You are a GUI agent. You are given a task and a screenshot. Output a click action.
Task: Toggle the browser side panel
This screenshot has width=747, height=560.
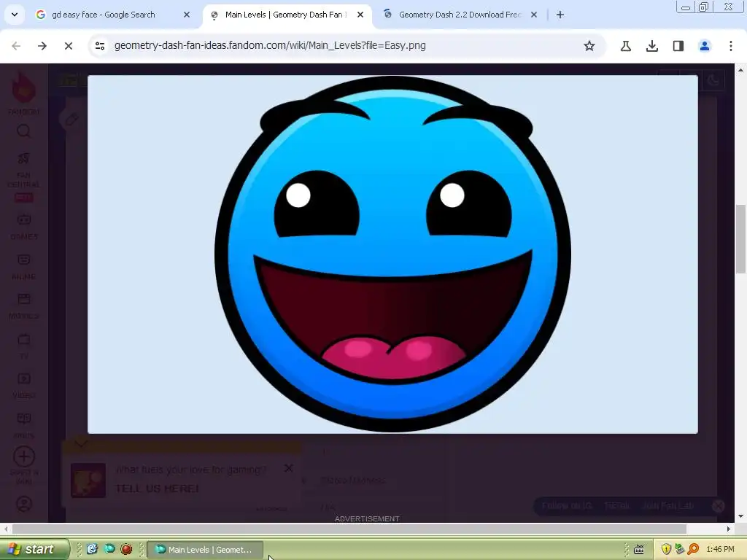(x=678, y=46)
